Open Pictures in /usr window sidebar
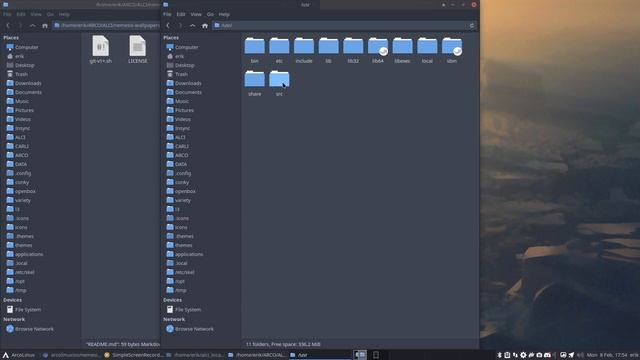The height and width of the screenshot is (360, 640). coord(180,110)
